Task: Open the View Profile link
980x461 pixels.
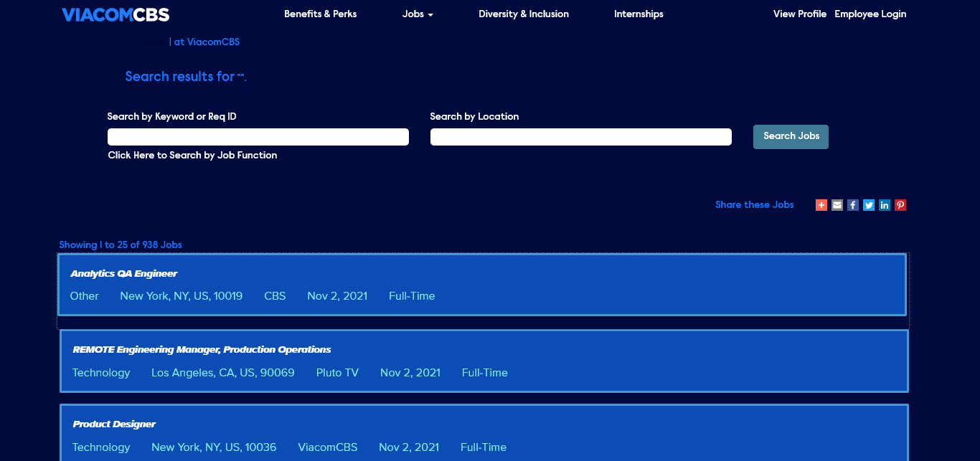Action: 799,14
